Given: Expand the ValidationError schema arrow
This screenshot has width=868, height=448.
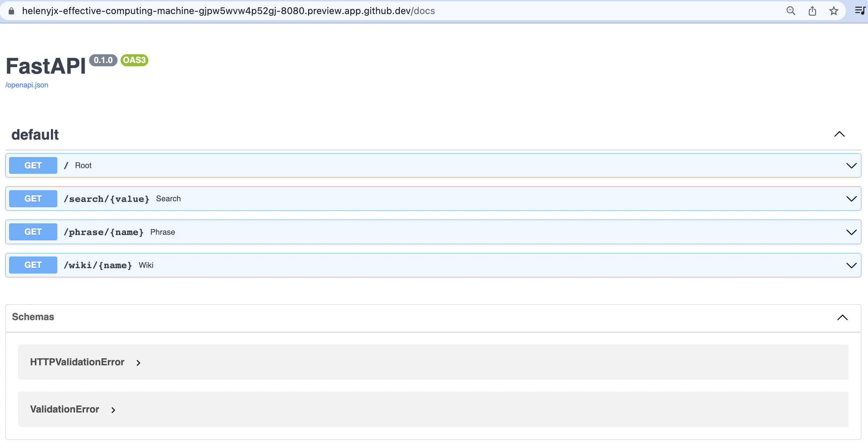Looking at the screenshot, I should click(113, 410).
